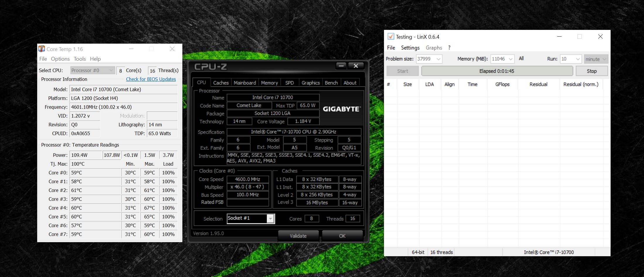This screenshot has height=277, width=644.
Task: Click the GIGABYTE logo in CPU-Z
Action: [341, 109]
